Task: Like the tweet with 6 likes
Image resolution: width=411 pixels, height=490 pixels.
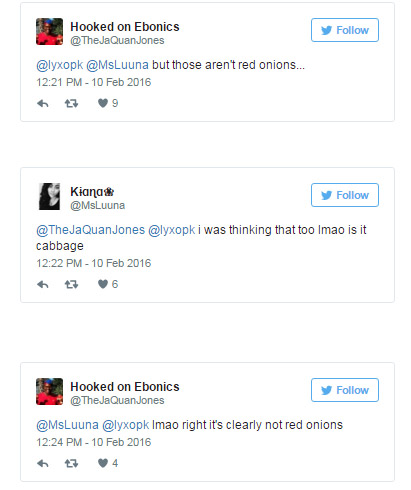Action: [103, 284]
